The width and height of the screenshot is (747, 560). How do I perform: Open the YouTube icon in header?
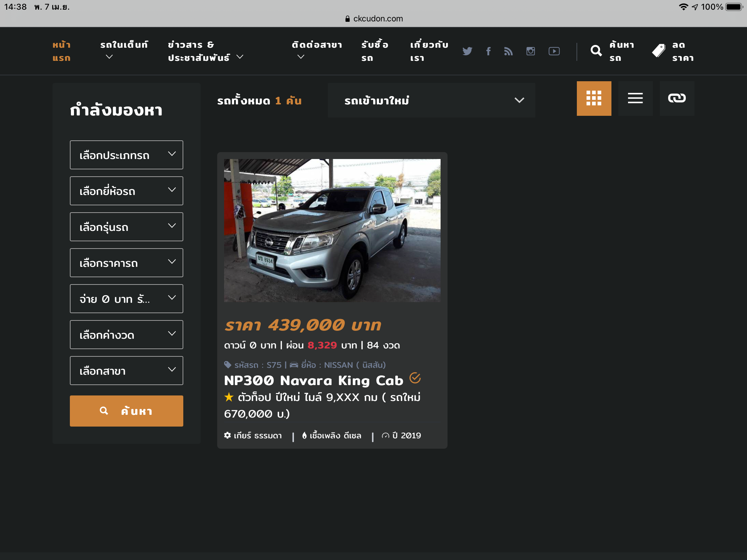[x=554, y=51]
